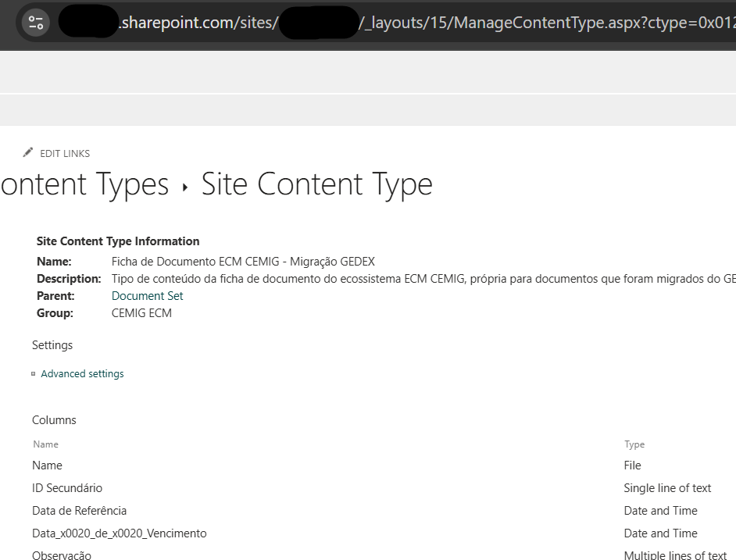
Task: Click the Site Content Type page title
Action: coord(317,184)
